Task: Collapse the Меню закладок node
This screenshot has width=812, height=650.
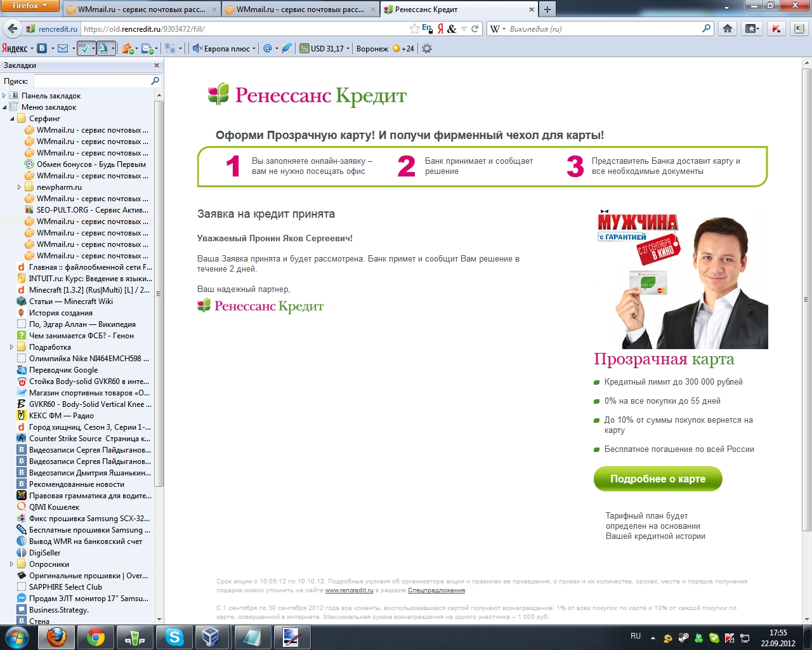Action: (4, 107)
